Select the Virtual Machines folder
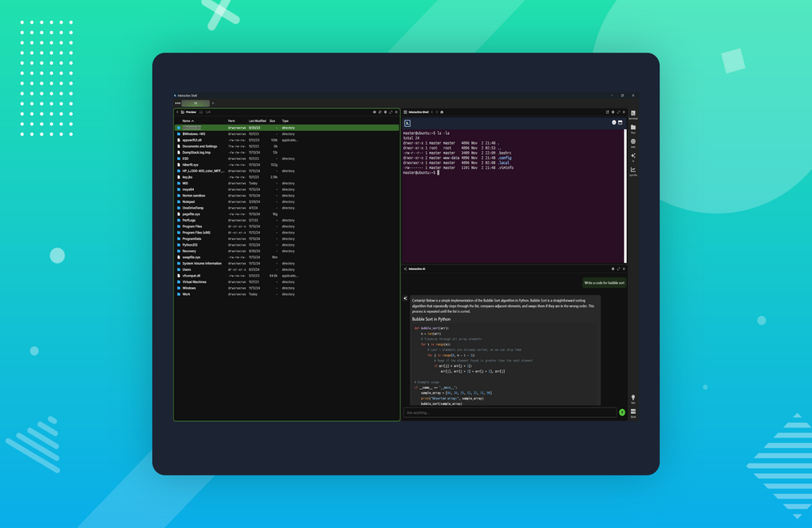Image resolution: width=812 pixels, height=528 pixels. (x=286, y=282)
